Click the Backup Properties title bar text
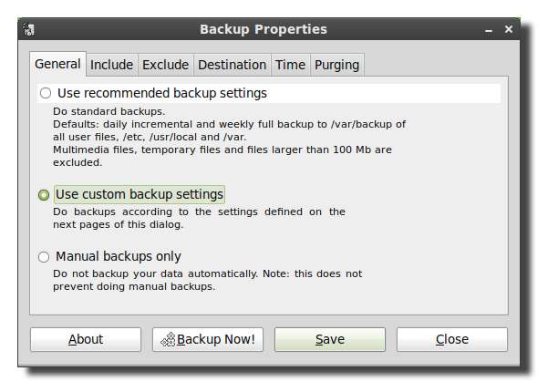The image size is (548, 392). click(263, 29)
